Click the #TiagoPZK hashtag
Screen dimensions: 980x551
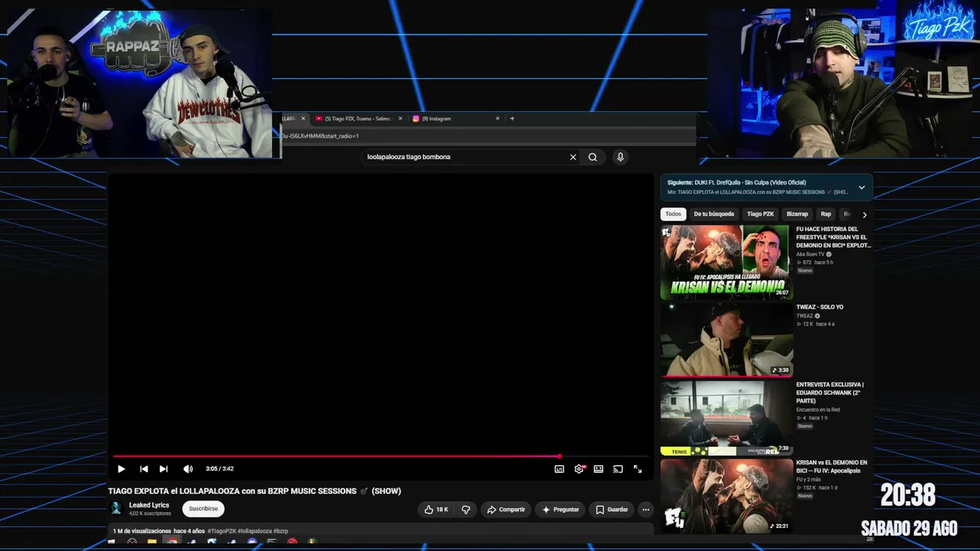(221, 531)
